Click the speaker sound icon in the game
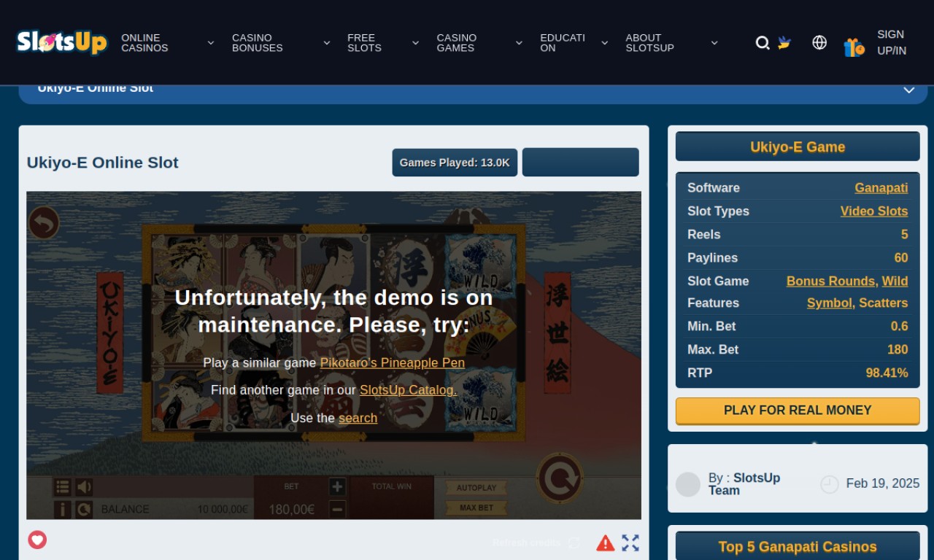Image resolution: width=934 pixels, height=560 pixels. pos(85,487)
